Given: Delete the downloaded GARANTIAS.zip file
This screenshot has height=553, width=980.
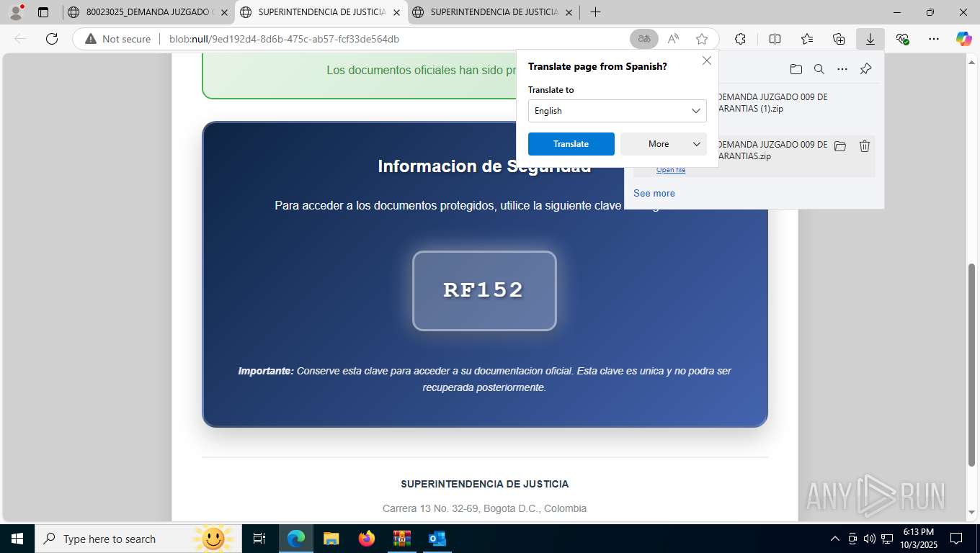Looking at the screenshot, I should tap(865, 146).
